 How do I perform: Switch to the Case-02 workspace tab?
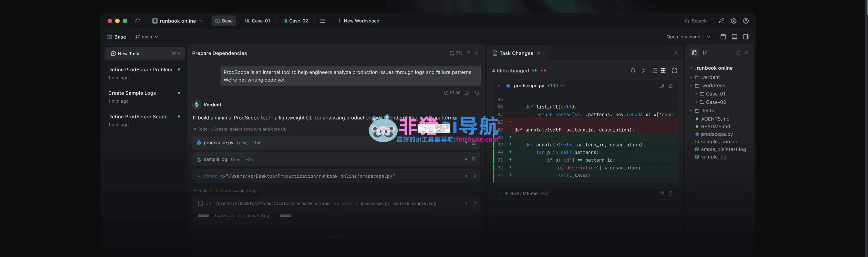pyautogui.click(x=295, y=21)
